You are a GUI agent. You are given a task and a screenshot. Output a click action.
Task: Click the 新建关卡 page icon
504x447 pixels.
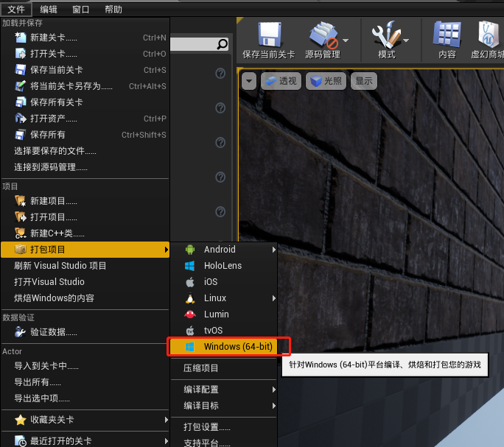coord(21,38)
